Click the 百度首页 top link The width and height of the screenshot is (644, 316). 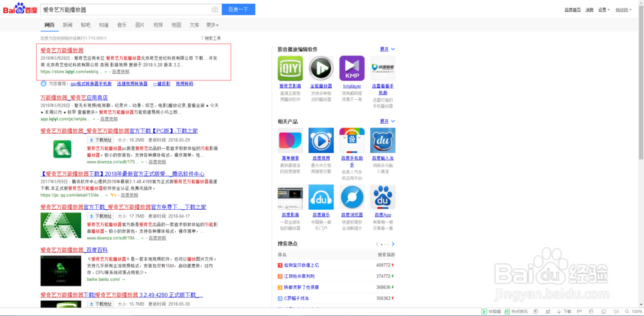(x=573, y=10)
